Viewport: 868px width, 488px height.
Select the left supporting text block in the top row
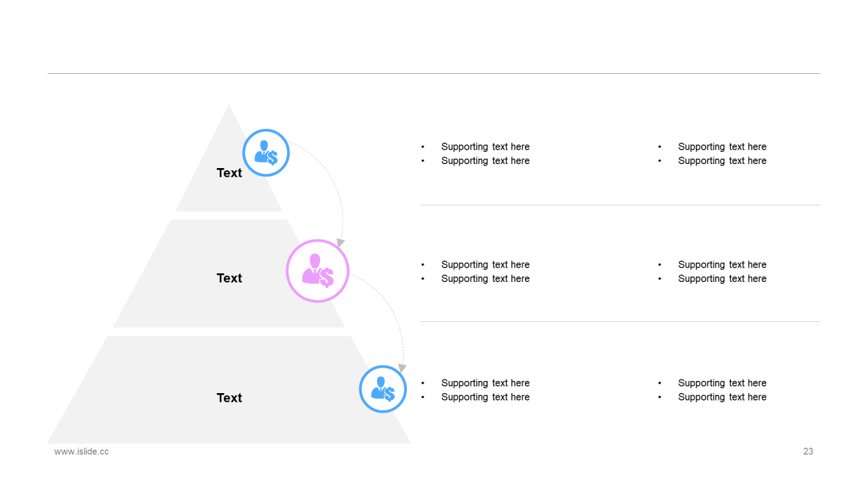[x=485, y=154]
